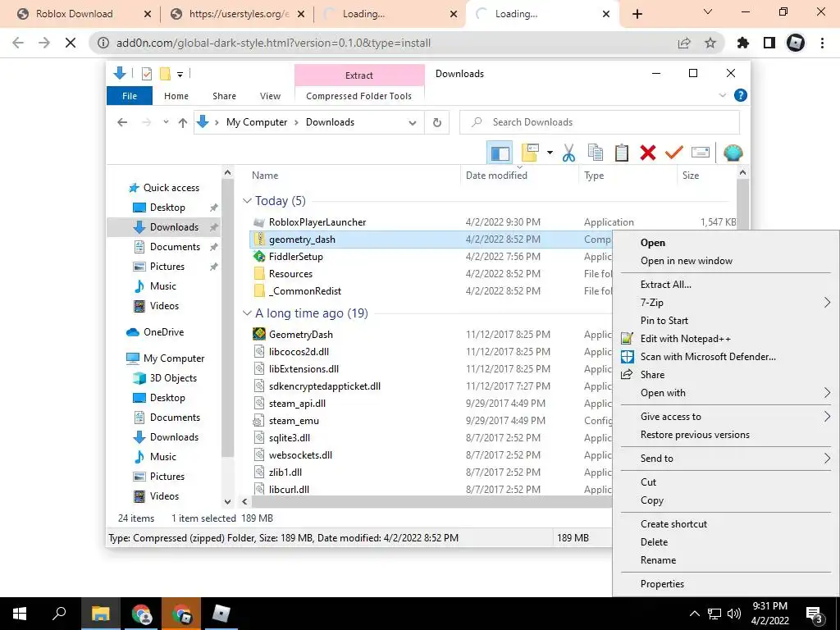Choose Scan with Microsoft Defender

[x=708, y=357]
